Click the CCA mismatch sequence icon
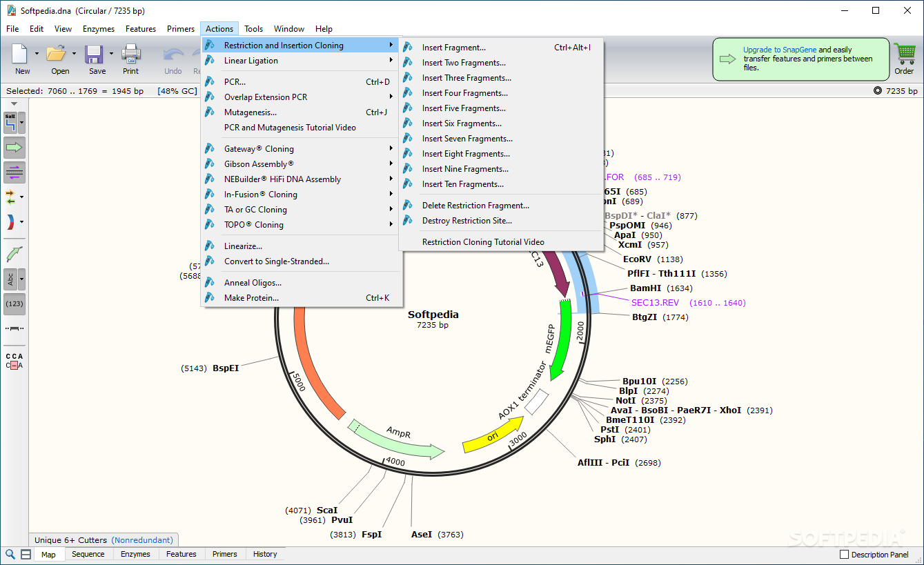 (14, 361)
